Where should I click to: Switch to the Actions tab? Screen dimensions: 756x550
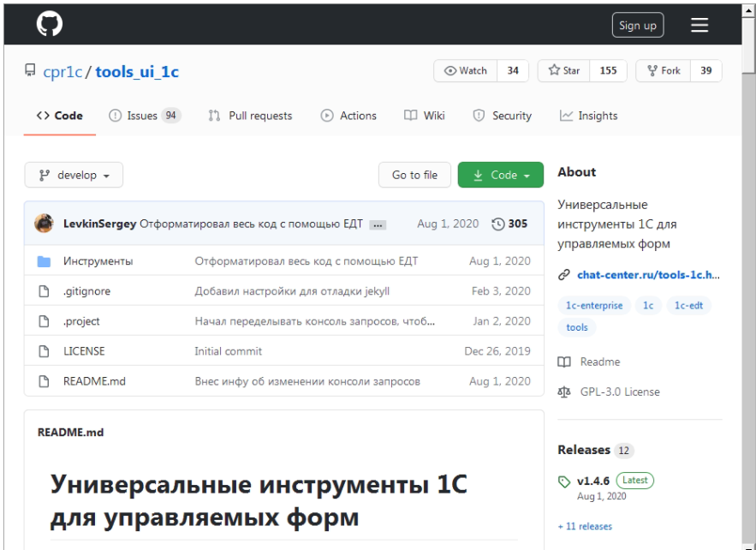click(348, 116)
